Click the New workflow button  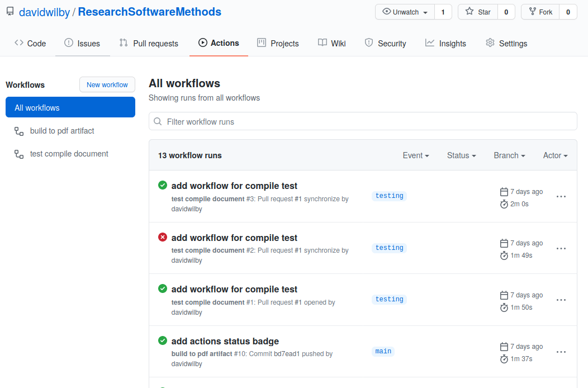point(107,84)
